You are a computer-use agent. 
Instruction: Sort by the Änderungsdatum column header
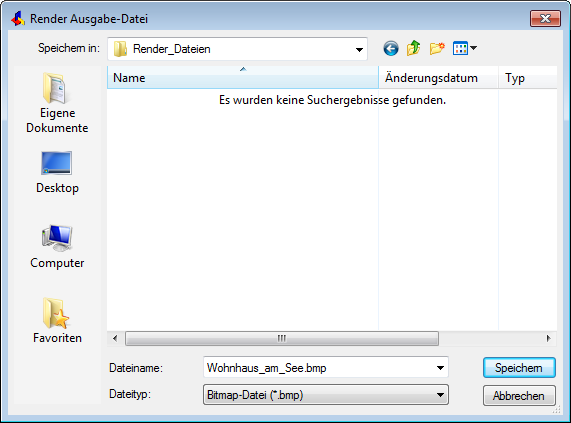pos(438,78)
